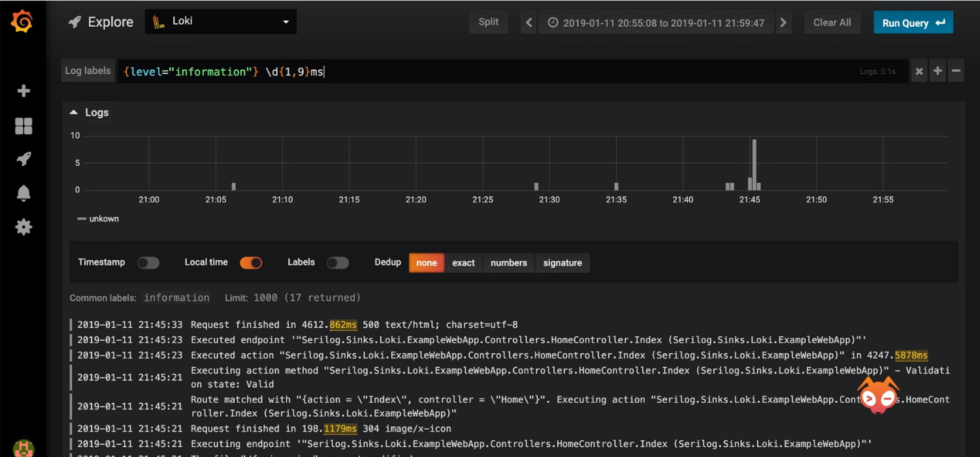Remove query row with minus button
This screenshot has width=980, height=457.
tap(956, 71)
